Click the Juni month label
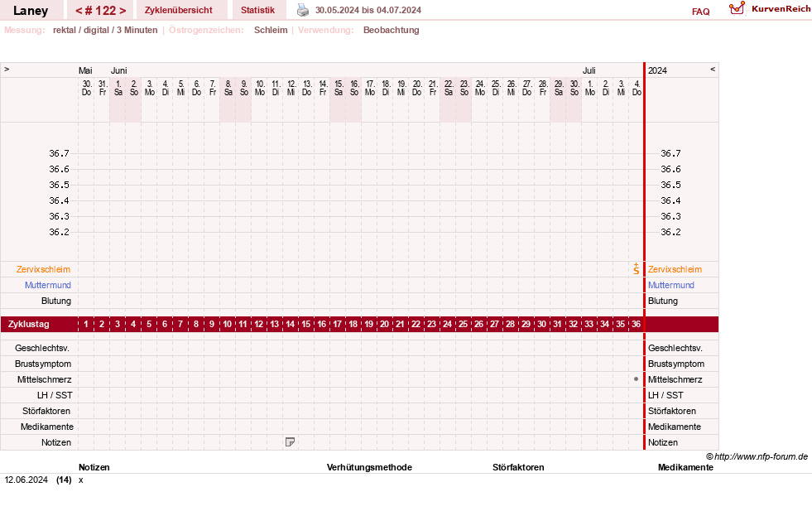 (x=118, y=70)
